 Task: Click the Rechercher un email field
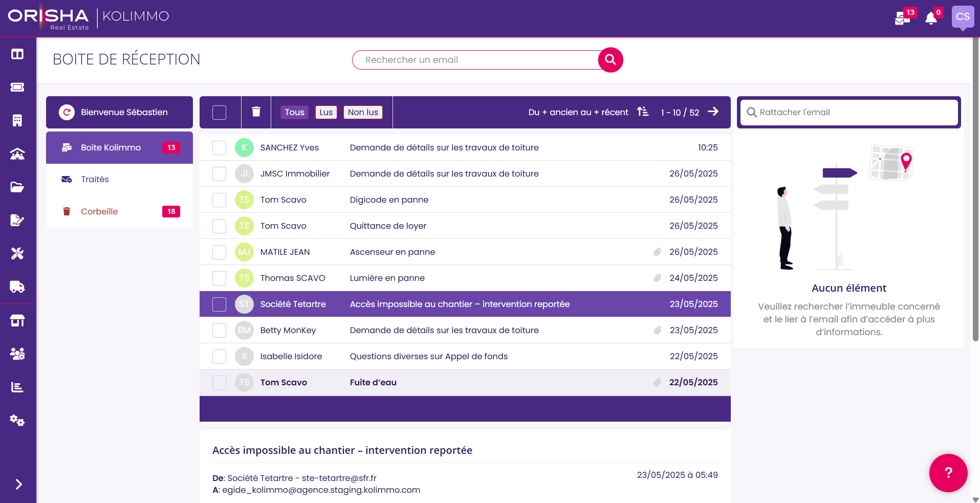[476, 60]
